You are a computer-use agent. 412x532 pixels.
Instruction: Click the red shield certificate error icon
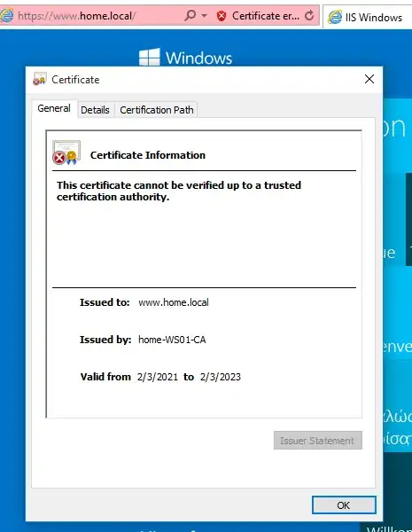[x=222, y=16]
